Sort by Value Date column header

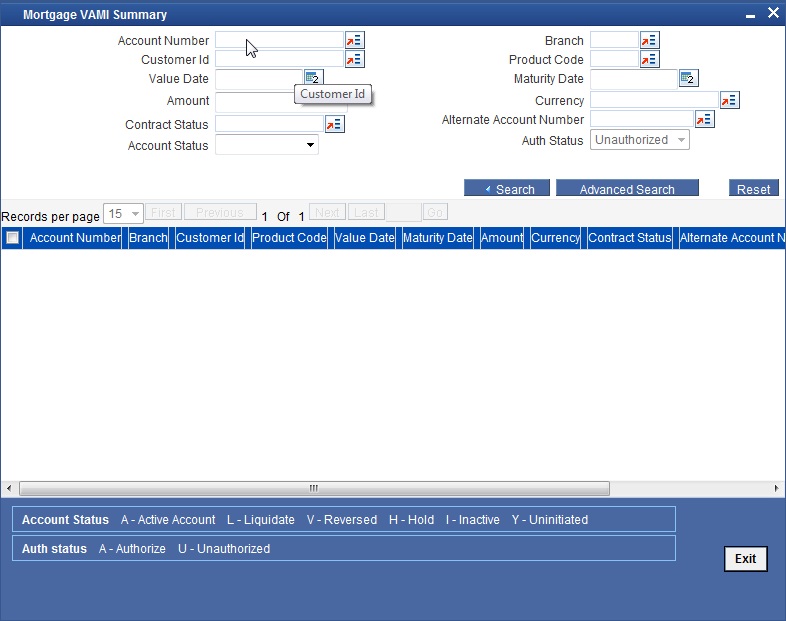[x=365, y=238]
